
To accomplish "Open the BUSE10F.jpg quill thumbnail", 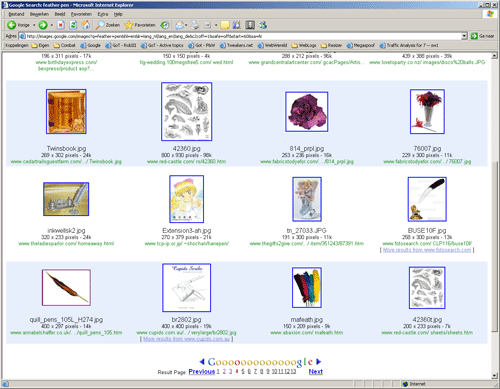I will (x=427, y=199).
